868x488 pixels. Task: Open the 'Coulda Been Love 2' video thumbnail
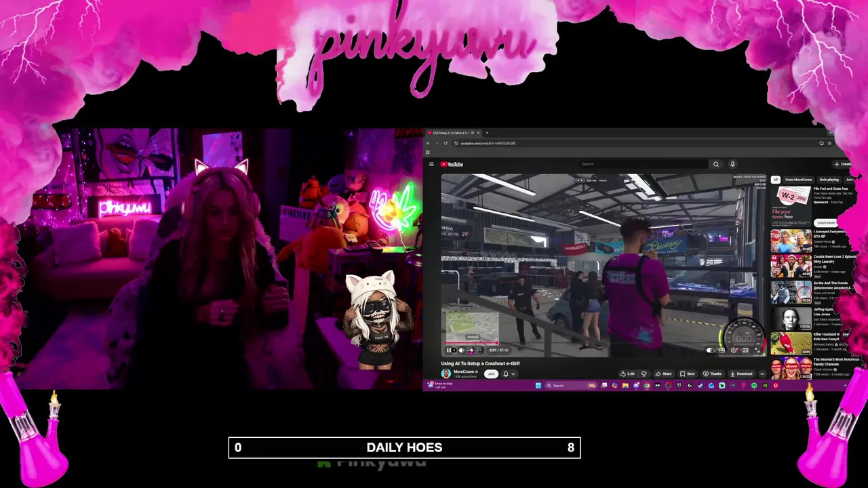click(x=791, y=266)
